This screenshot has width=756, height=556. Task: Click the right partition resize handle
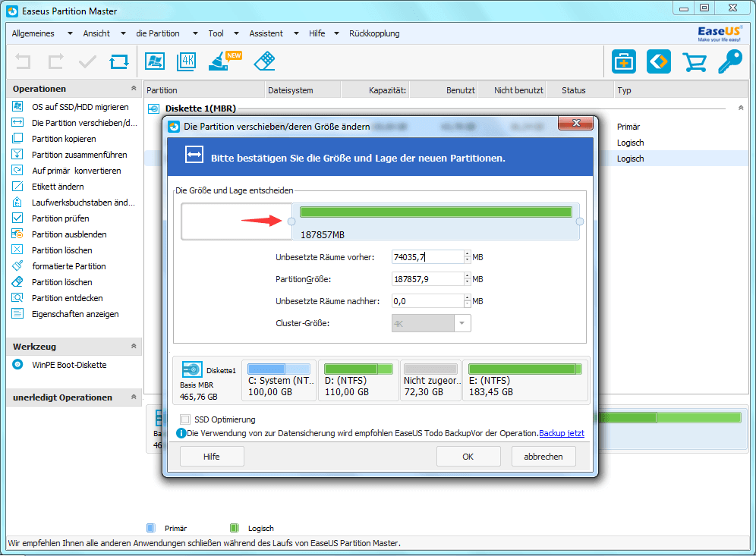click(580, 221)
